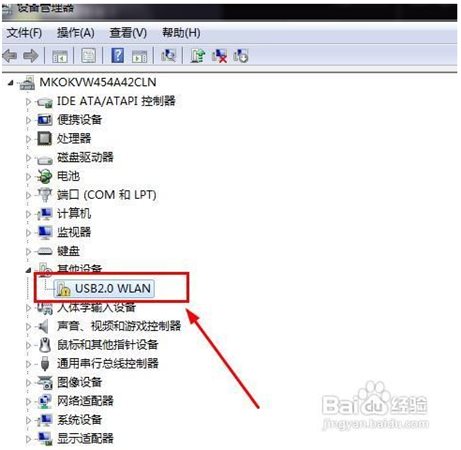Select the 显示适配器 tree item
Viewport: 461px width, 450px height.
85,438
